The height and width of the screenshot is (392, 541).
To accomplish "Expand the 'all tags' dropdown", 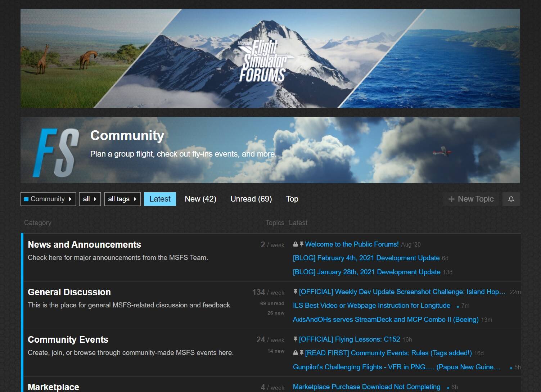I will pos(122,199).
